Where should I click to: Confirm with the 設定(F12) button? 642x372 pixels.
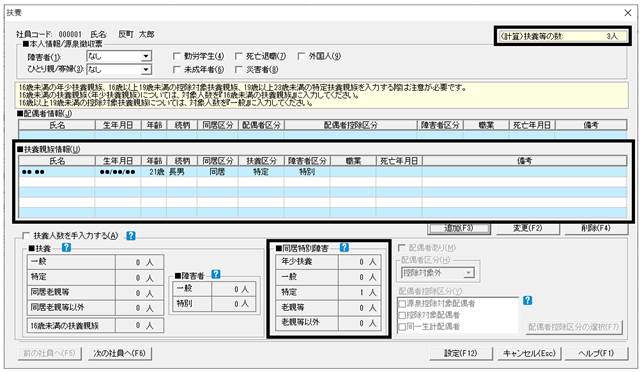pyautogui.click(x=461, y=353)
